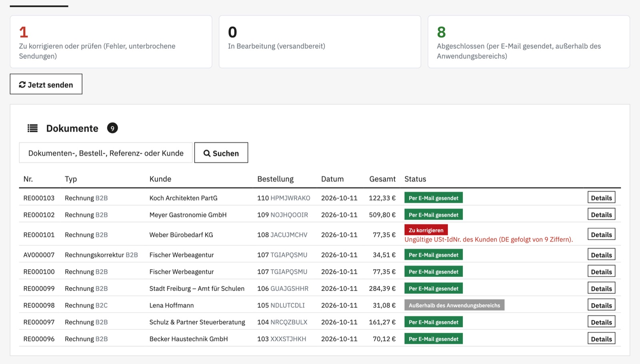Click the Dokumente section heading
The width and height of the screenshot is (640, 364).
[72, 128]
